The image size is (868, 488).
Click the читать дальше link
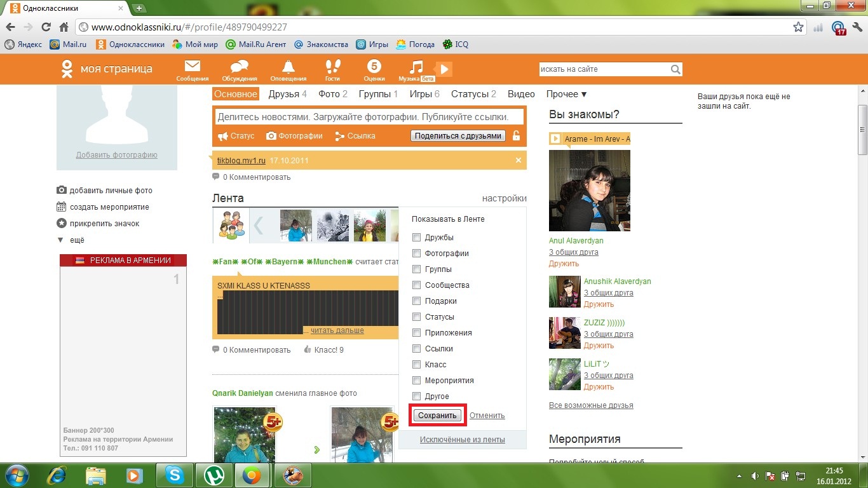(x=337, y=330)
